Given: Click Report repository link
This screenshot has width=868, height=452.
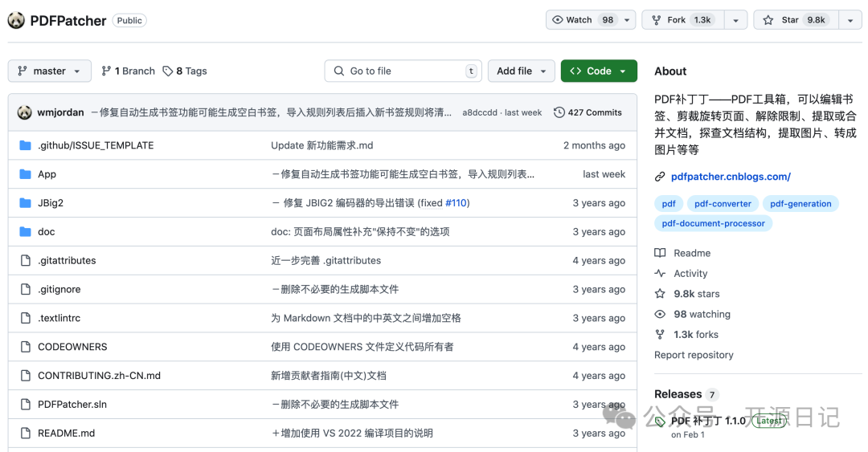Looking at the screenshot, I should coord(694,355).
